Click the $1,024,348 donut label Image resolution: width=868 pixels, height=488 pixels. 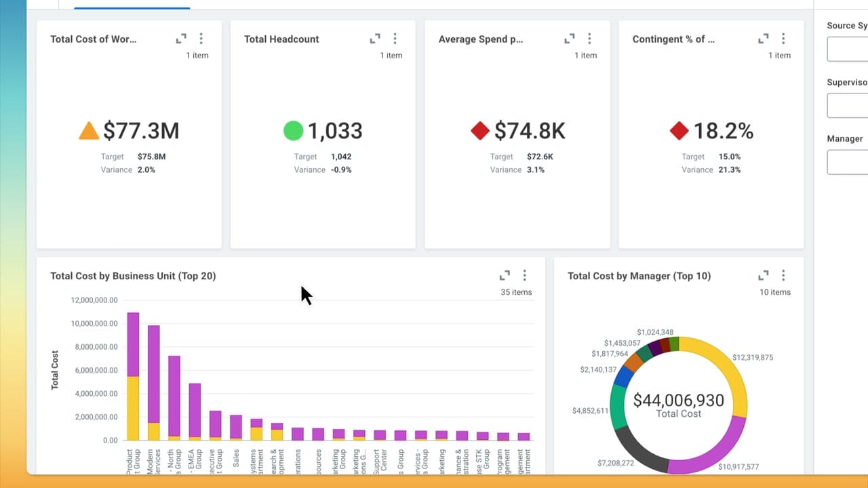tap(655, 332)
